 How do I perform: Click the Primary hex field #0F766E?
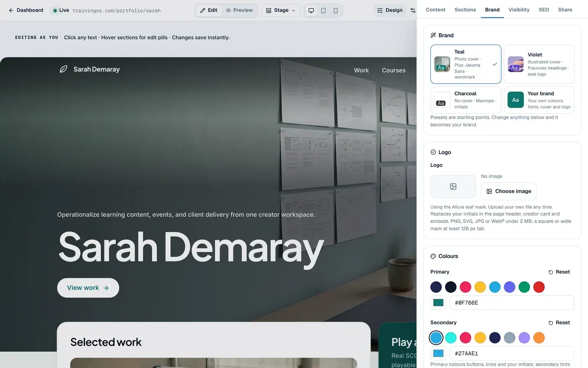pos(512,303)
